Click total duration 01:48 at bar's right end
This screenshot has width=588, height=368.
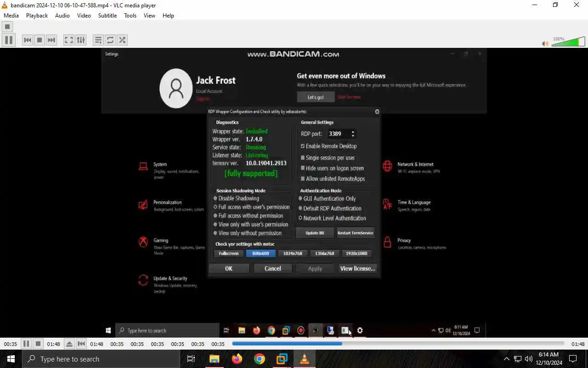[578, 344]
